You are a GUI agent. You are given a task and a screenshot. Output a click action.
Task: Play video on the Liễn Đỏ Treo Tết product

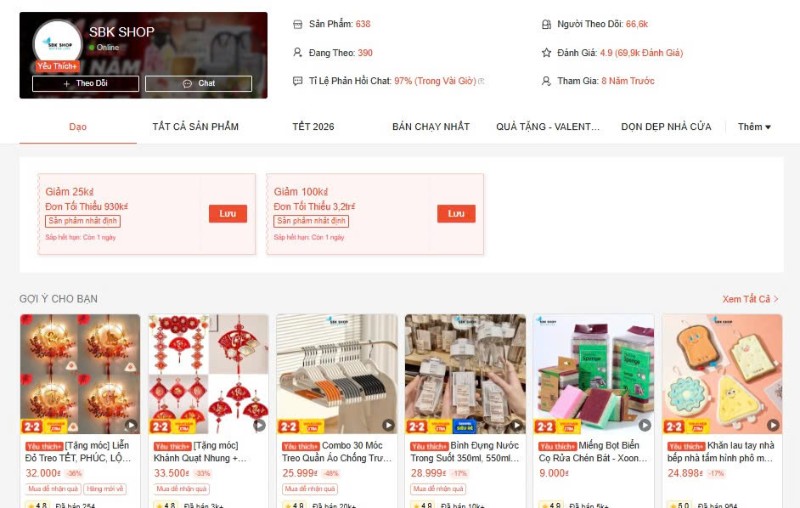click(131, 425)
